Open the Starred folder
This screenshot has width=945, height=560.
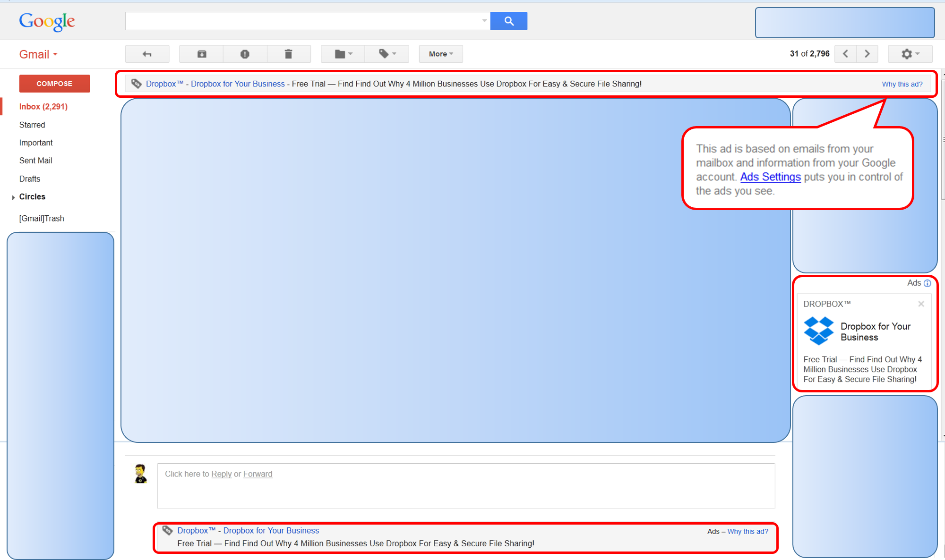[32, 125]
